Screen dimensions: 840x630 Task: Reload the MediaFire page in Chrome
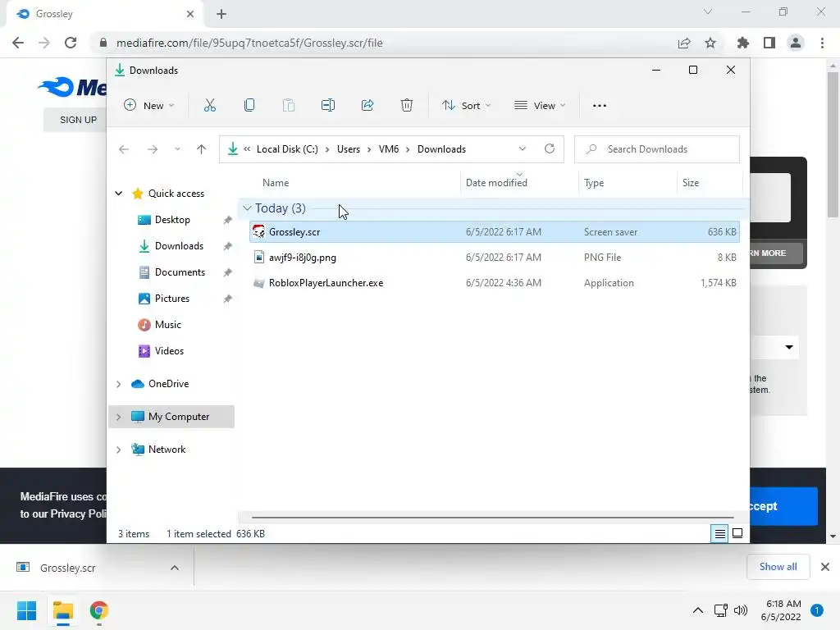[x=71, y=43]
